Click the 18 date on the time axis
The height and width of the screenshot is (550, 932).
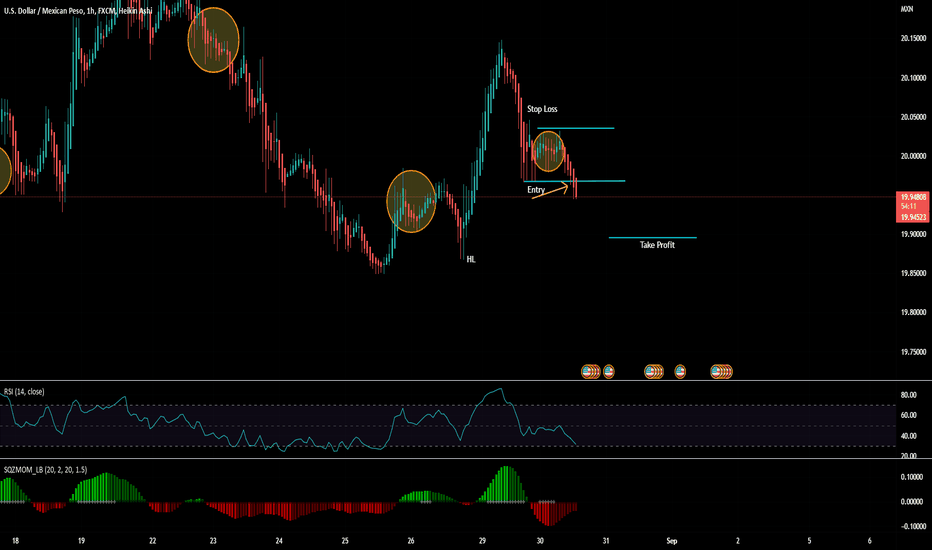(15, 540)
